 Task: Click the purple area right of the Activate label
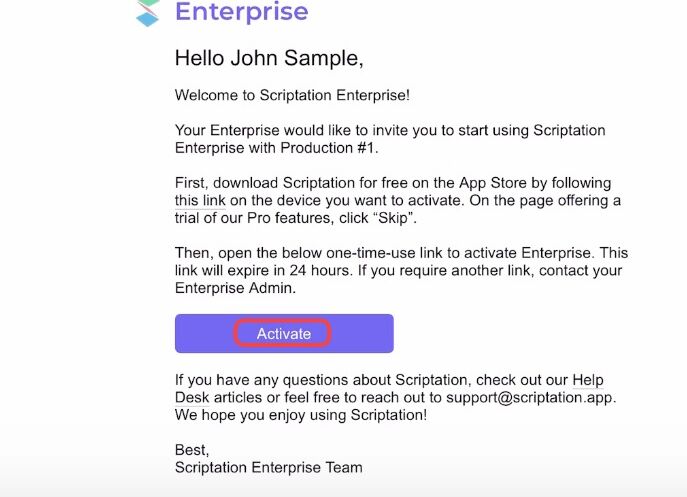pyautogui.click(x=362, y=334)
